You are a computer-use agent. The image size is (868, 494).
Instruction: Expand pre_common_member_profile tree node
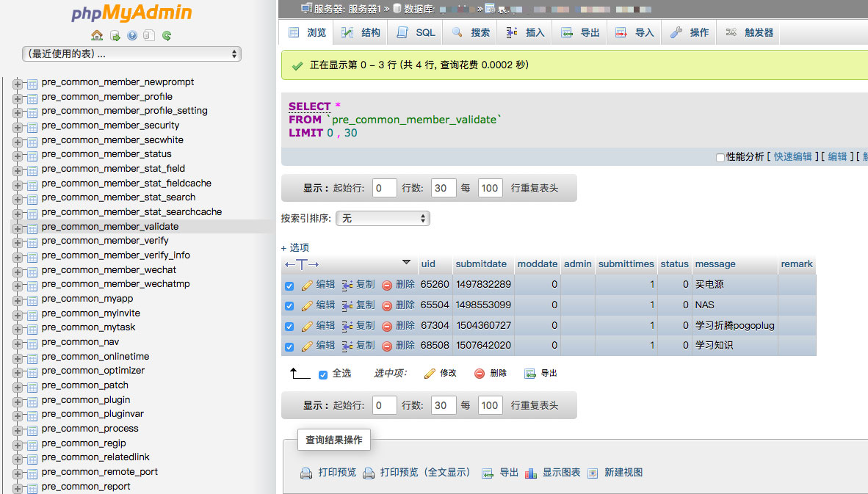(17, 98)
